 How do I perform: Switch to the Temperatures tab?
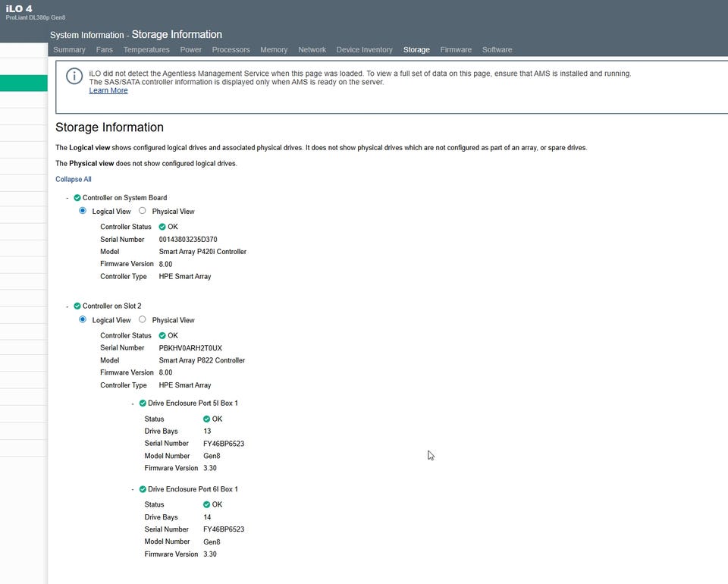point(146,49)
